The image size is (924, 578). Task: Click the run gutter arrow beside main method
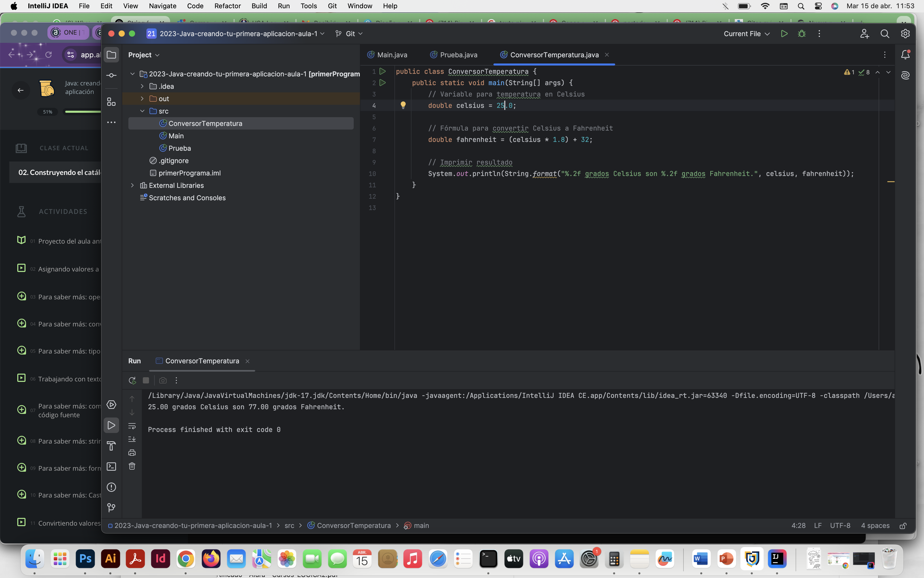[383, 83]
